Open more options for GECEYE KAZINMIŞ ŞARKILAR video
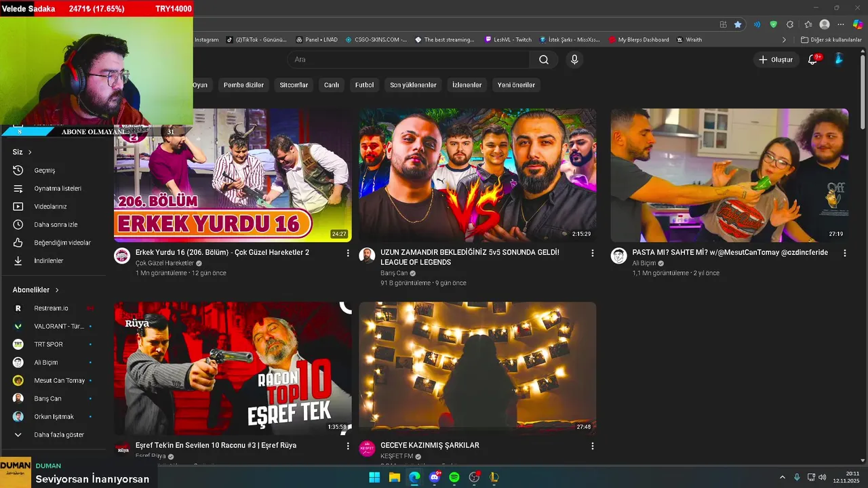The image size is (868, 488). click(592, 446)
